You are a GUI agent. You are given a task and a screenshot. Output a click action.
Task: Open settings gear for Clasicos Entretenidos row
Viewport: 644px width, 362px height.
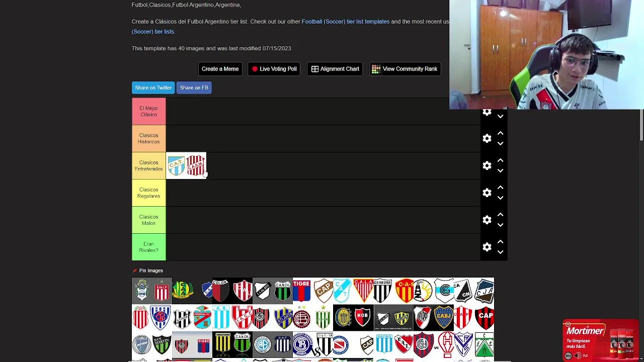click(x=487, y=165)
